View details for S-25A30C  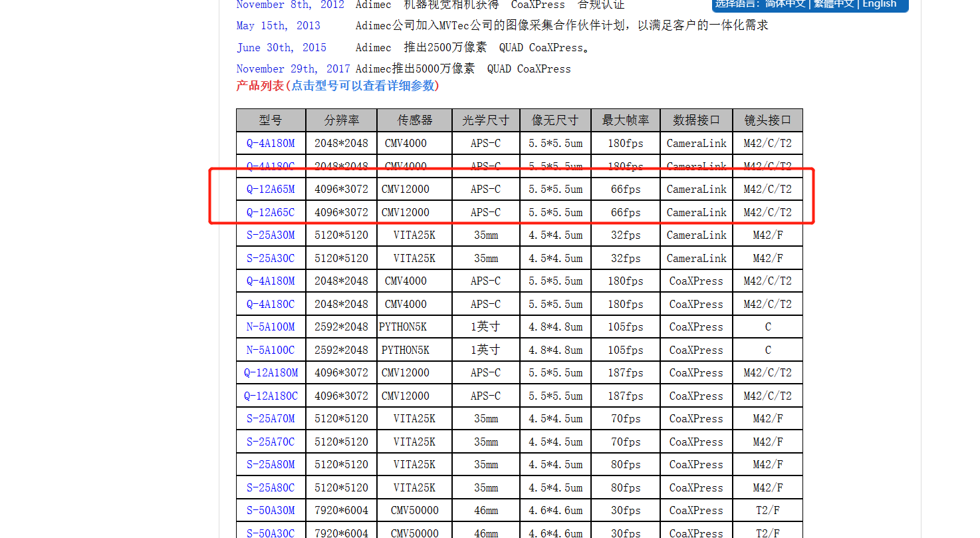271,259
